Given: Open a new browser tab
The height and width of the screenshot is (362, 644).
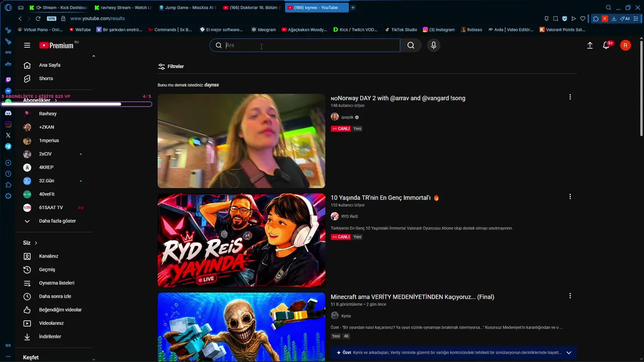Looking at the screenshot, I should click(353, 8).
